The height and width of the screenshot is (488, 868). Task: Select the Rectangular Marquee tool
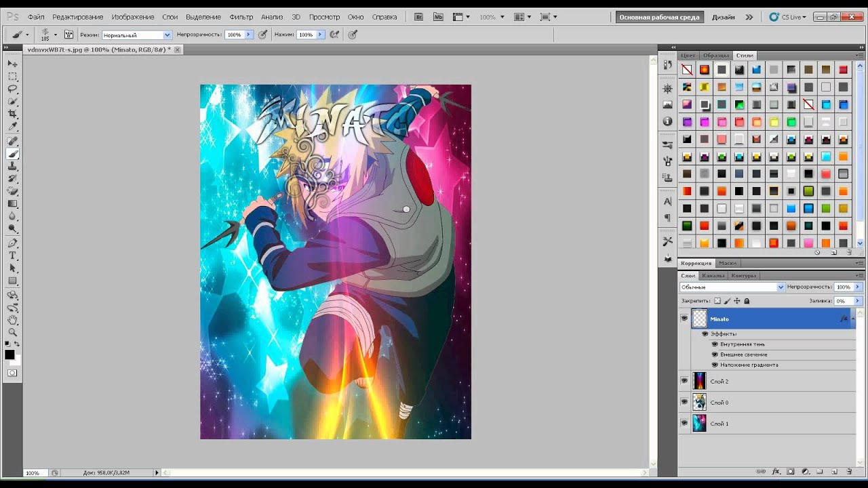12,76
